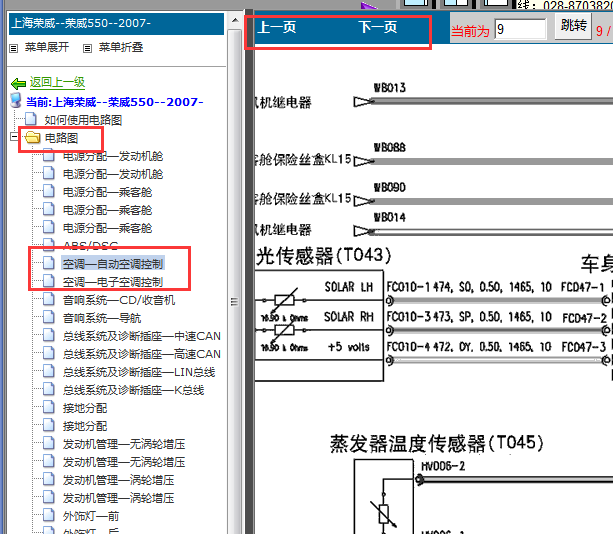Click the WB088 wire label

[390, 147]
